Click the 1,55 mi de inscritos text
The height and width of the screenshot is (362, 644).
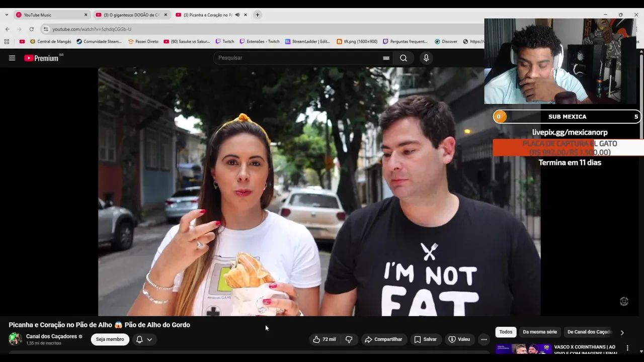pos(43,343)
